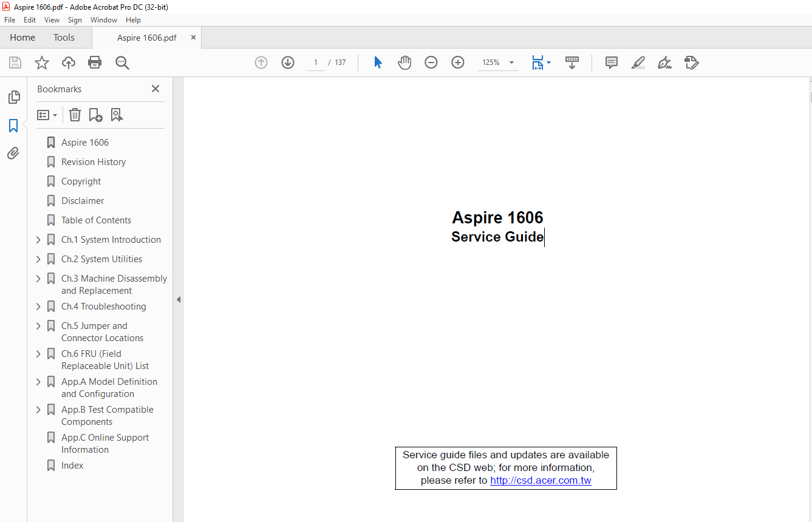Open the zoom percentage dropdown

[511, 63]
